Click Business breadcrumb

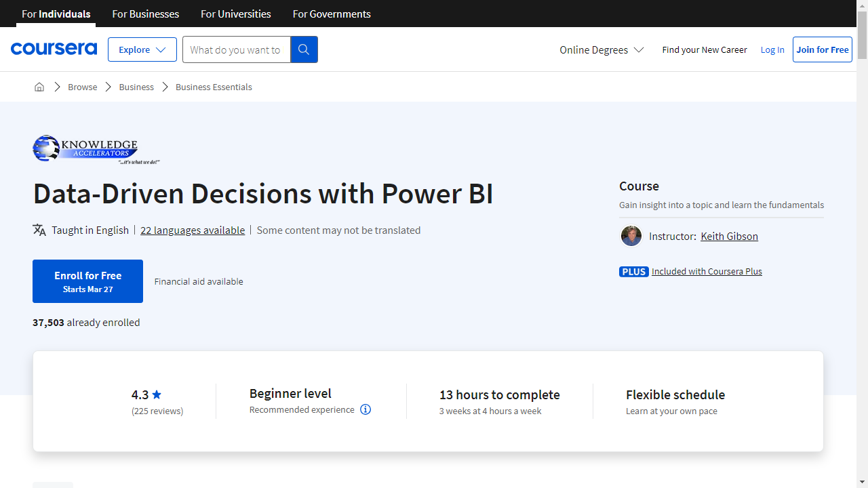click(x=136, y=87)
